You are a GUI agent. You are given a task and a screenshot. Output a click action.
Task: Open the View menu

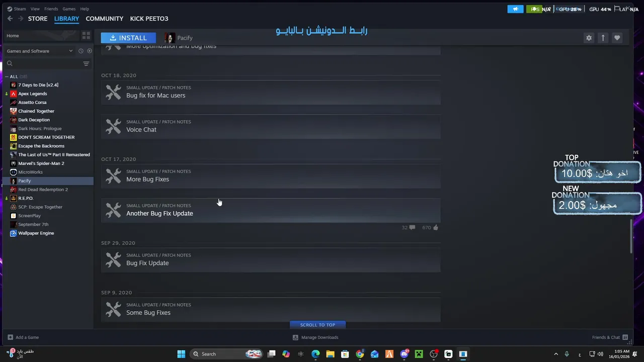[35, 9]
